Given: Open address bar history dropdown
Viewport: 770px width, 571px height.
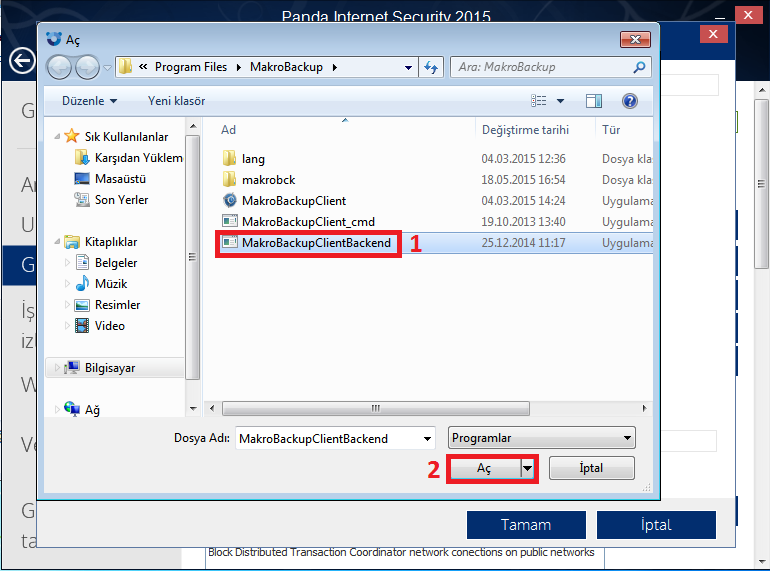Looking at the screenshot, I should [408, 68].
